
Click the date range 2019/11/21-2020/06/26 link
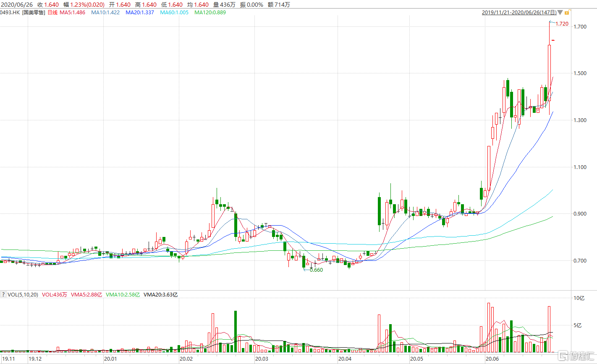point(519,13)
